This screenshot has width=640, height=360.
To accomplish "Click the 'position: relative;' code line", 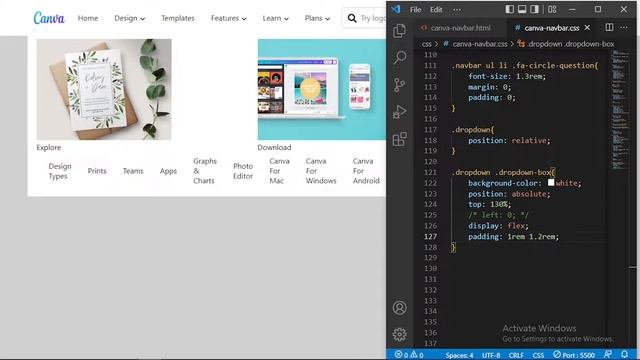I will click(509, 140).
